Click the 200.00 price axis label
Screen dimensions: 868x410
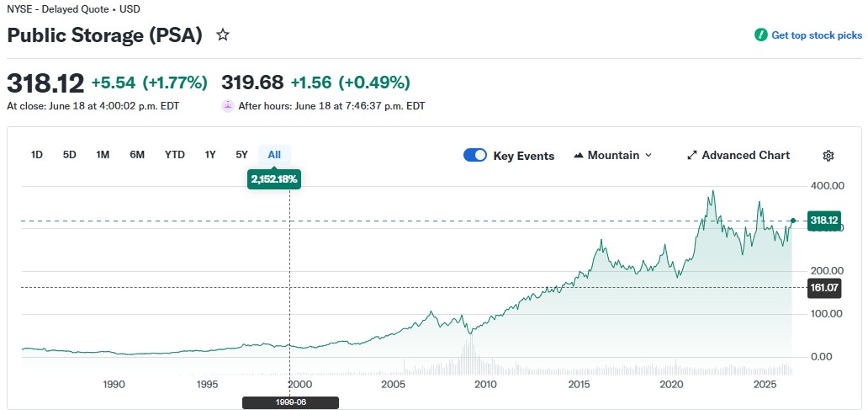(x=825, y=271)
